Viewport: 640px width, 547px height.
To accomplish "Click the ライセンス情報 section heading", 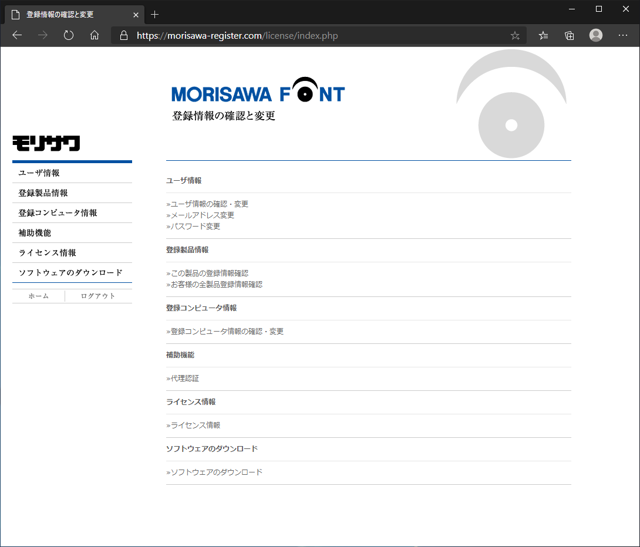I will point(191,402).
